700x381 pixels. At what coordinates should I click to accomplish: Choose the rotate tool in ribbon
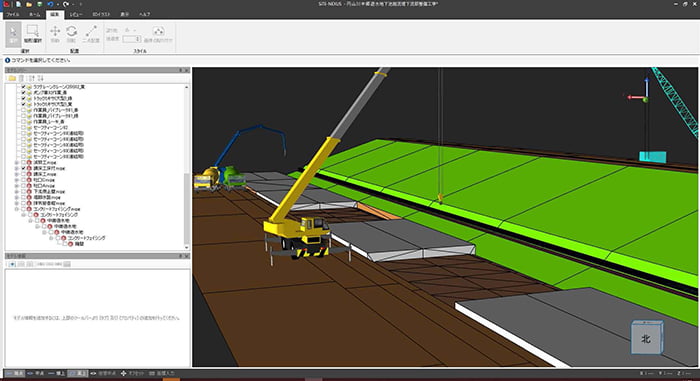pyautogui.click(x=71, y=34)
